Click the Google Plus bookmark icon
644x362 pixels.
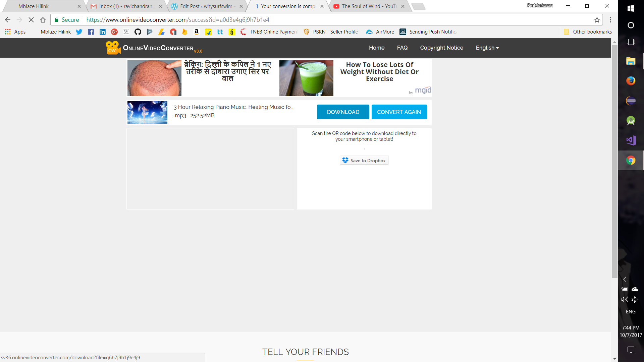tap(114, 32)
